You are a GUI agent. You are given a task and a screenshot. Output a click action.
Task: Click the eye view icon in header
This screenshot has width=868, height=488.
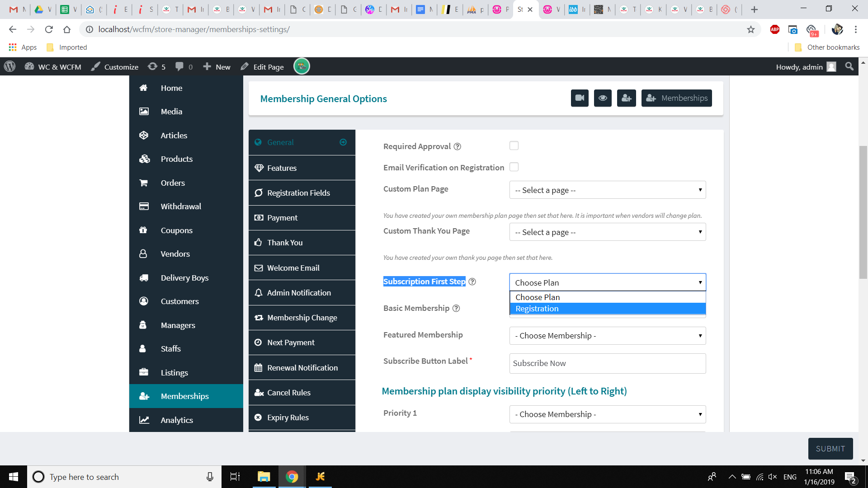[x=603, y=98]
